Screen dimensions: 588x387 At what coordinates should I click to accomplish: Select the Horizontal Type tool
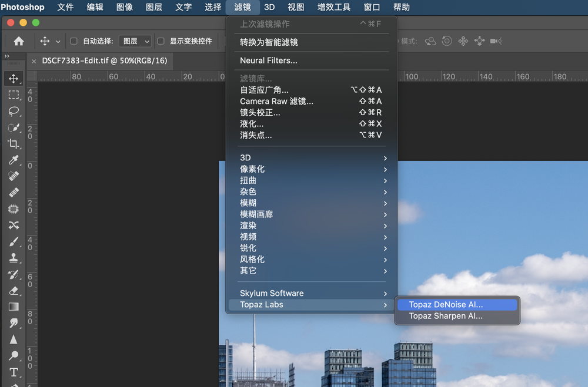tap(14, 372)
